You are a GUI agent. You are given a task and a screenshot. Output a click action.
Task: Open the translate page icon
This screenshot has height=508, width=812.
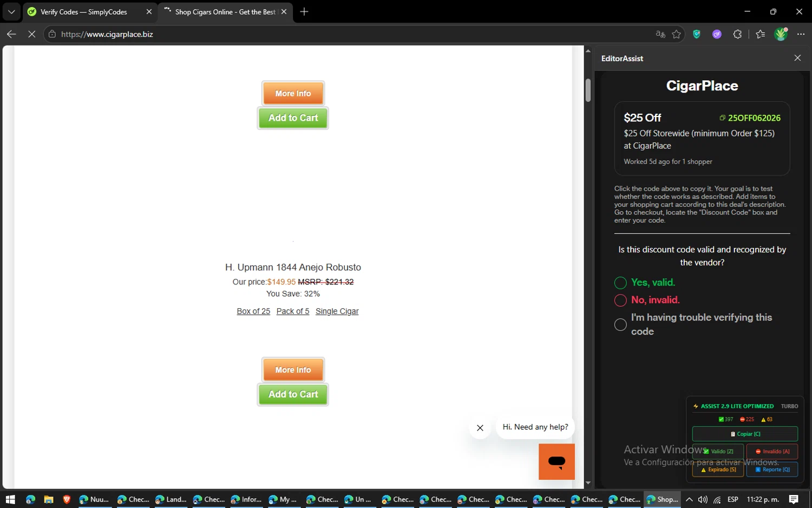click(660, 34)
